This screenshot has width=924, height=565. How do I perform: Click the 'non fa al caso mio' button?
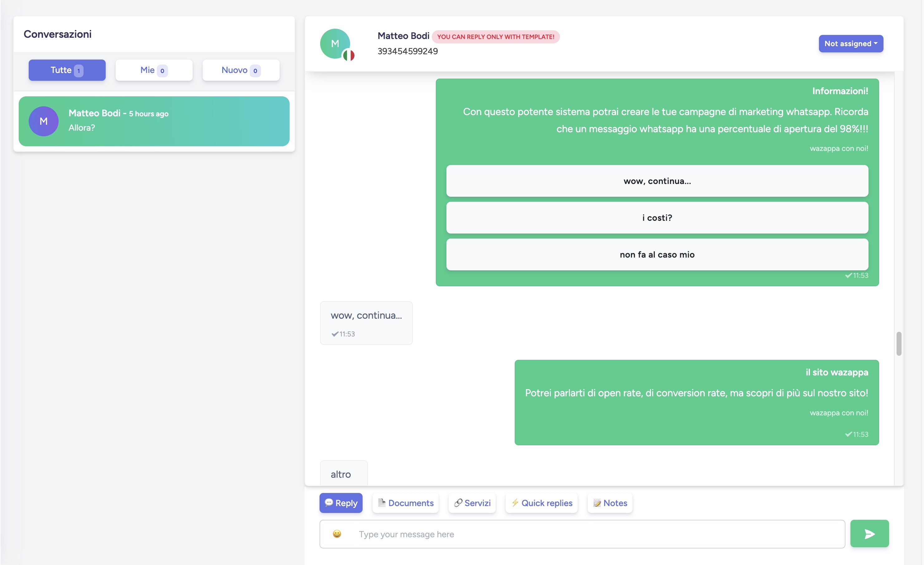pos(657,254)
